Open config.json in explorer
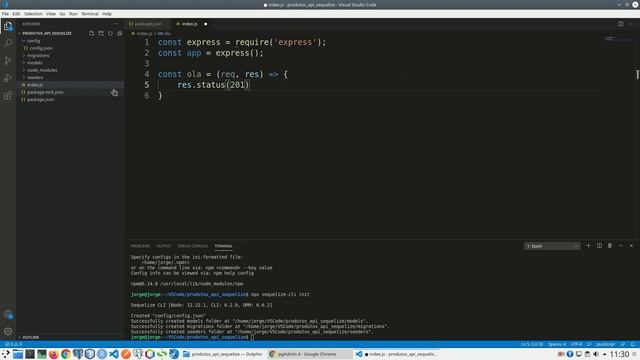The height and width of the screenshot is (360, 640). coord(40,48)
